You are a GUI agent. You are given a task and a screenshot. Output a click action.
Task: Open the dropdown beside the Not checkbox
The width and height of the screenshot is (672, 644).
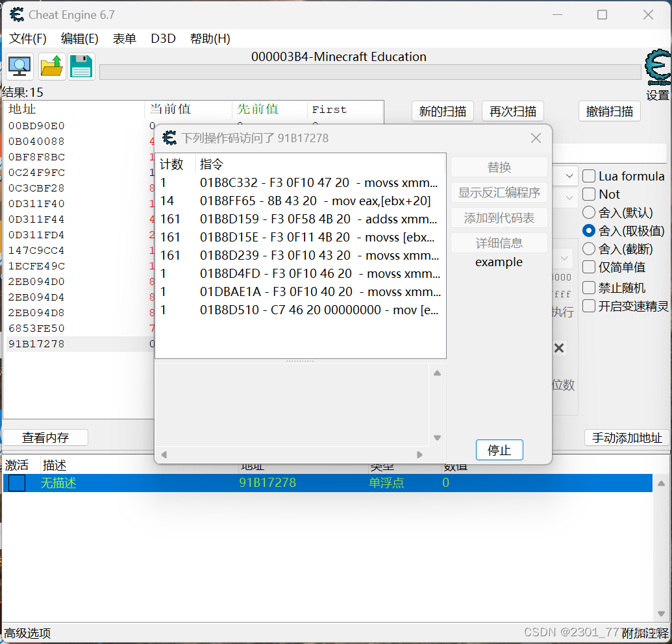[x=569, y=197]
